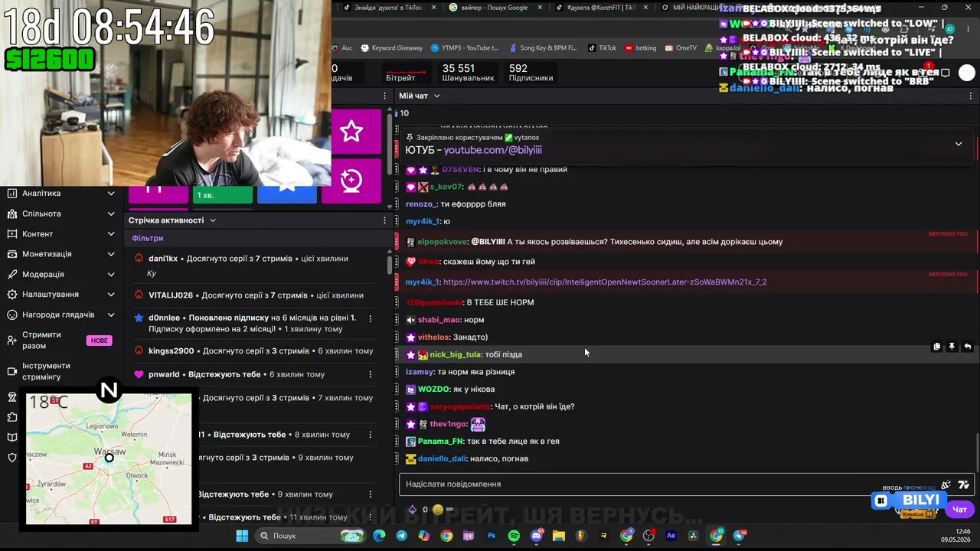Copy the nick_big_tula chat message
This screenshot has height=551, width=980.
[936, 347]
